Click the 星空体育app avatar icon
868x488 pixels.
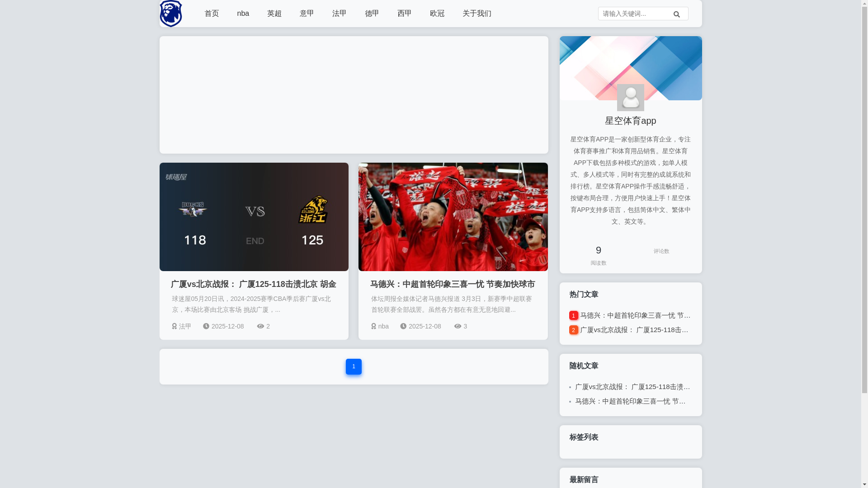[x=630, y=98]
